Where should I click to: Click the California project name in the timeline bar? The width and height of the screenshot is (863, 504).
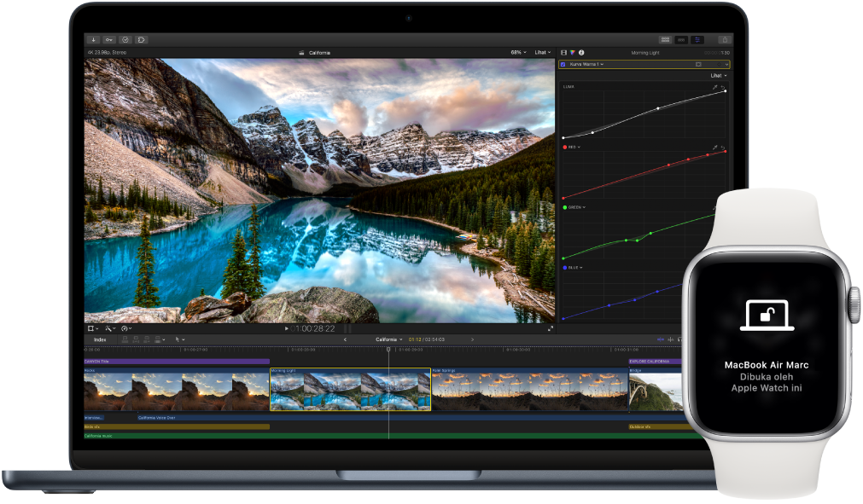(x=386, y=338)
